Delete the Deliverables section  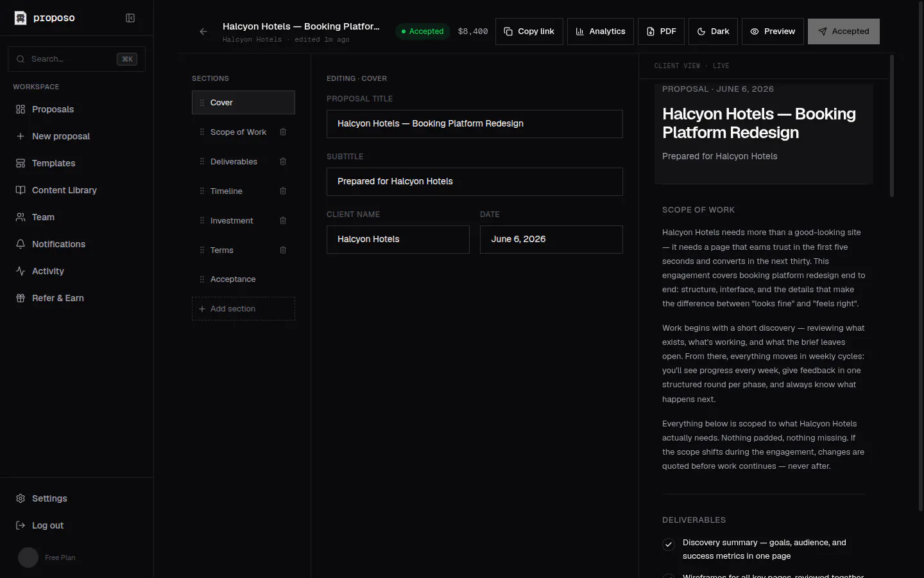tap(283, 161)
